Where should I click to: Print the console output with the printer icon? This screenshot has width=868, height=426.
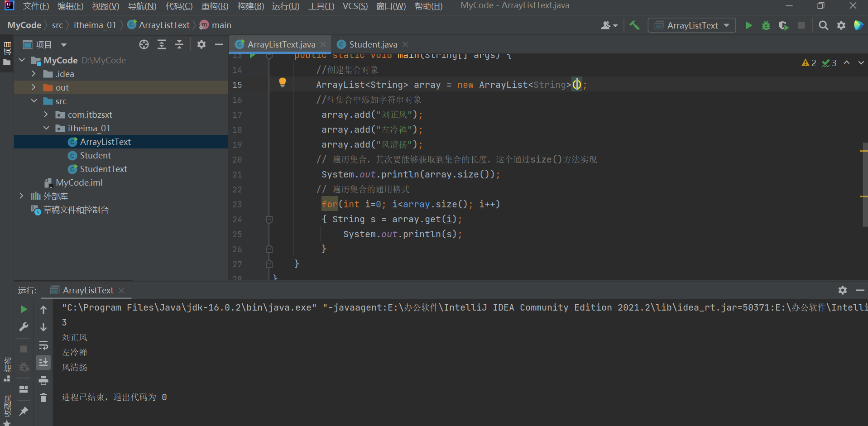tap(43, 381)
